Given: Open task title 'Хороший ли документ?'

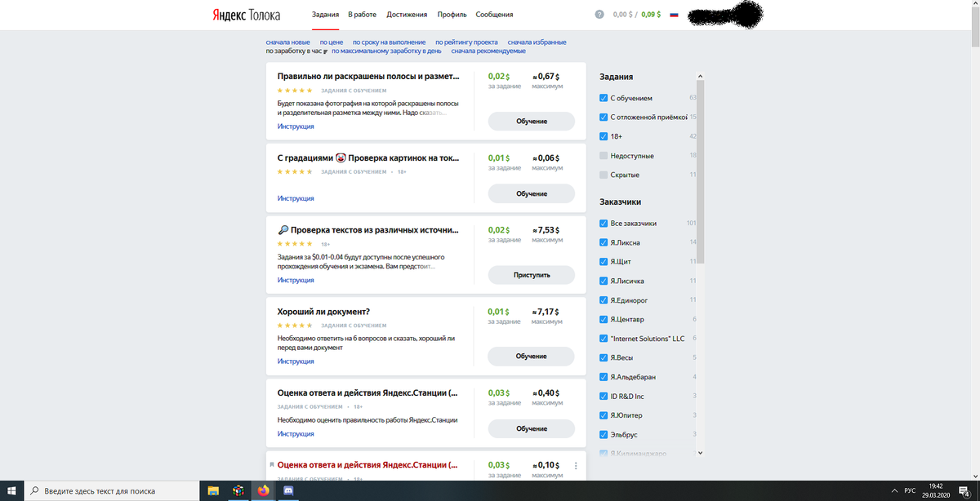Looking at the screenshot, I should 323,312.
